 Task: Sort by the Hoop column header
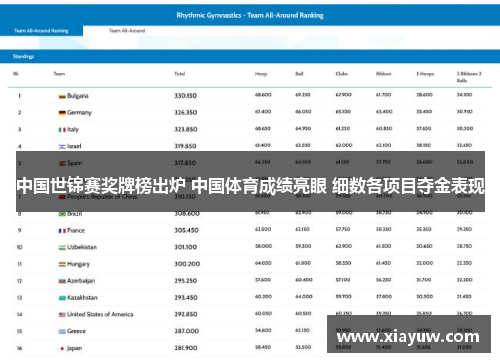tap(261, 74)
